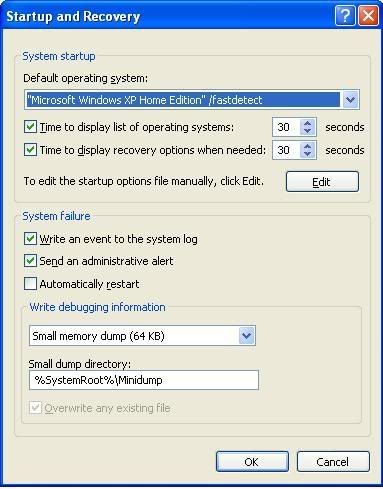This screenshot has height=489, width=383.
Task: Decrease operating systems list display time
Action: [307, 131]
